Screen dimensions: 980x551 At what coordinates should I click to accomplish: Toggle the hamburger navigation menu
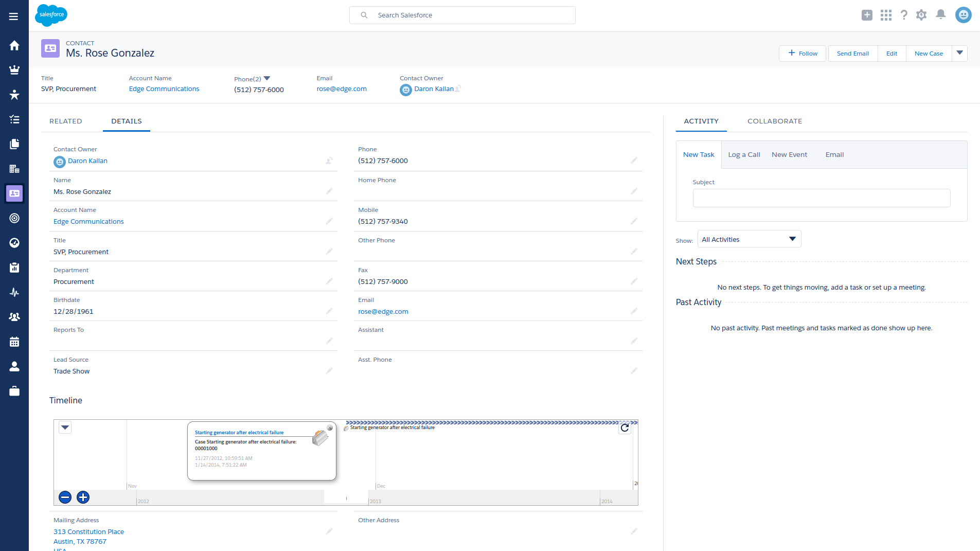pos(13,16)
